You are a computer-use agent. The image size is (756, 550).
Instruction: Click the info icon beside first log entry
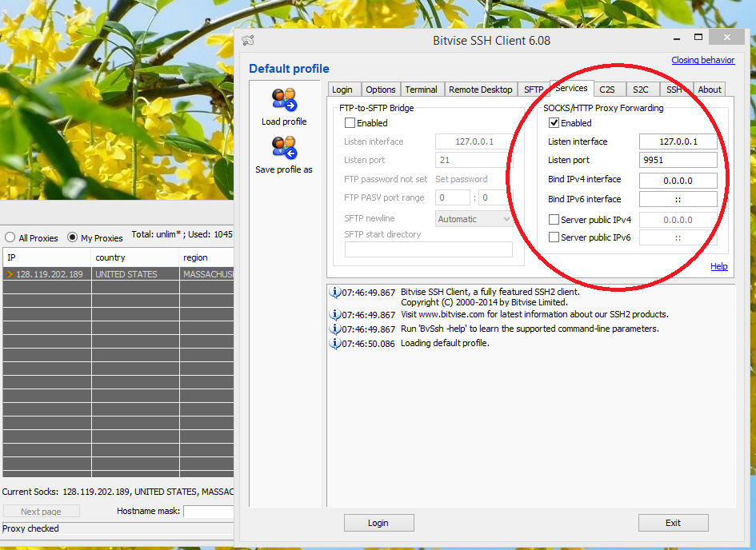pos(335,293)
